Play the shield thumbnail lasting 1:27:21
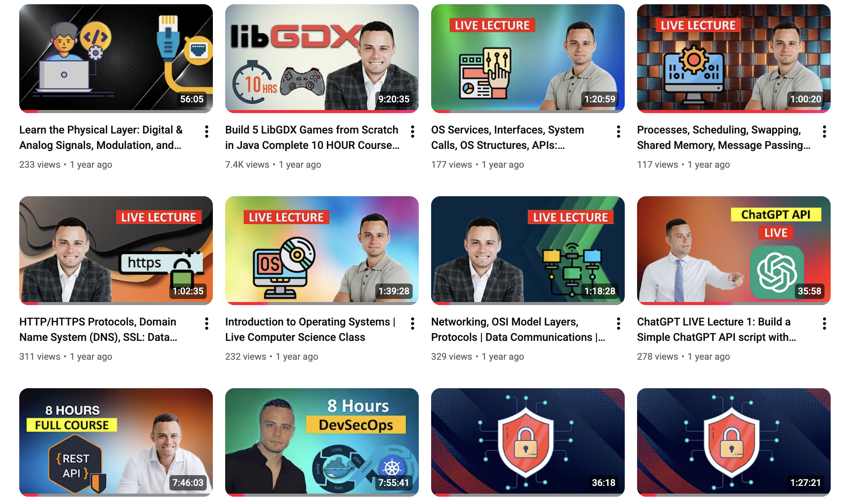The image size is (843, 504). pyautogui.click(x=734, y=442)
